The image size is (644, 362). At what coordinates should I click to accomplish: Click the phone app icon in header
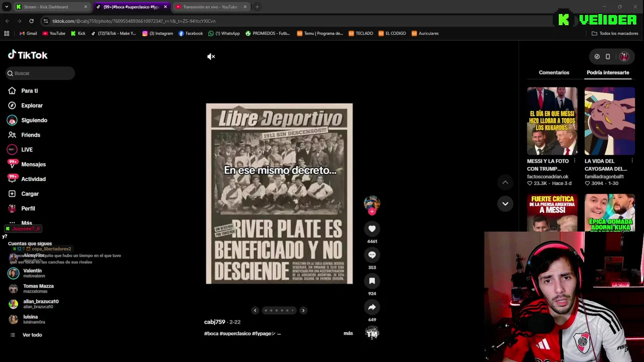[x=608, y=57]
